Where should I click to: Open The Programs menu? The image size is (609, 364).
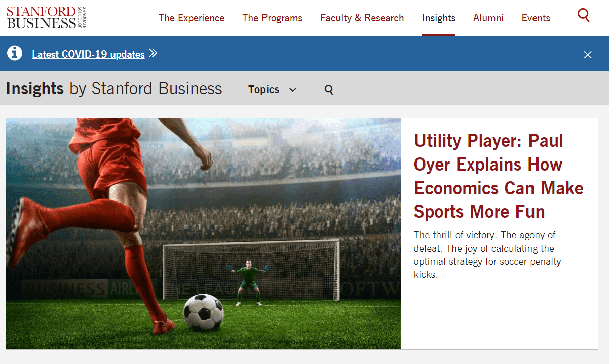272,18
